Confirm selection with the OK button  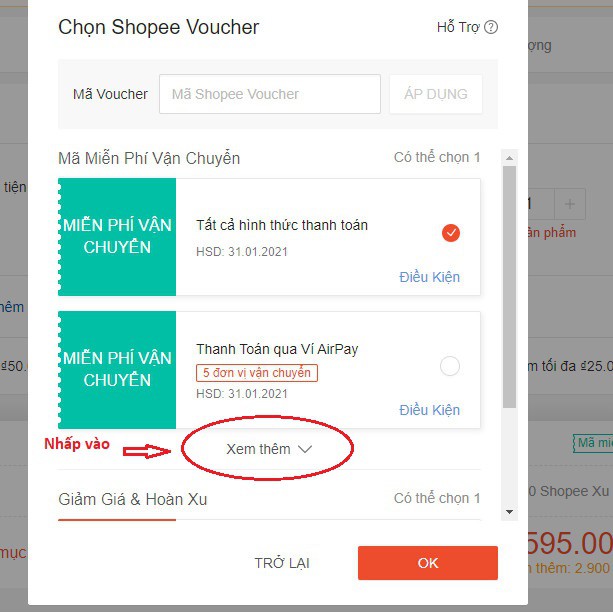click(x=428, y=563)
